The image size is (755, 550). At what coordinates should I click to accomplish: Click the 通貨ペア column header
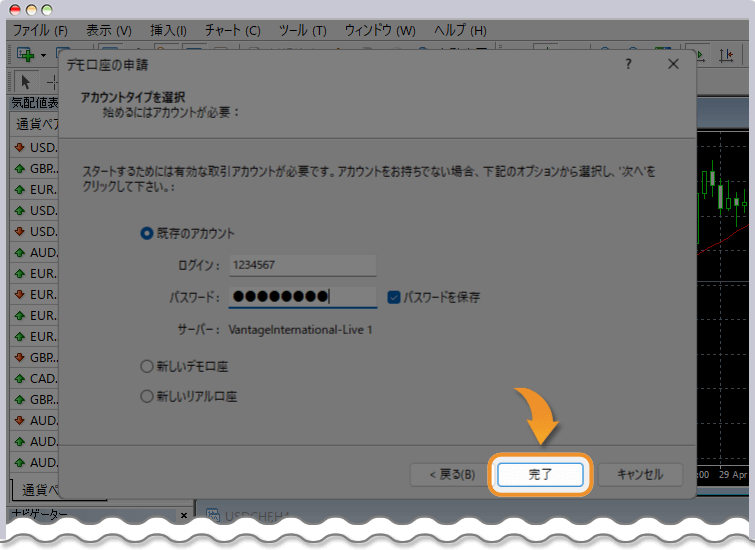(35, 124)
